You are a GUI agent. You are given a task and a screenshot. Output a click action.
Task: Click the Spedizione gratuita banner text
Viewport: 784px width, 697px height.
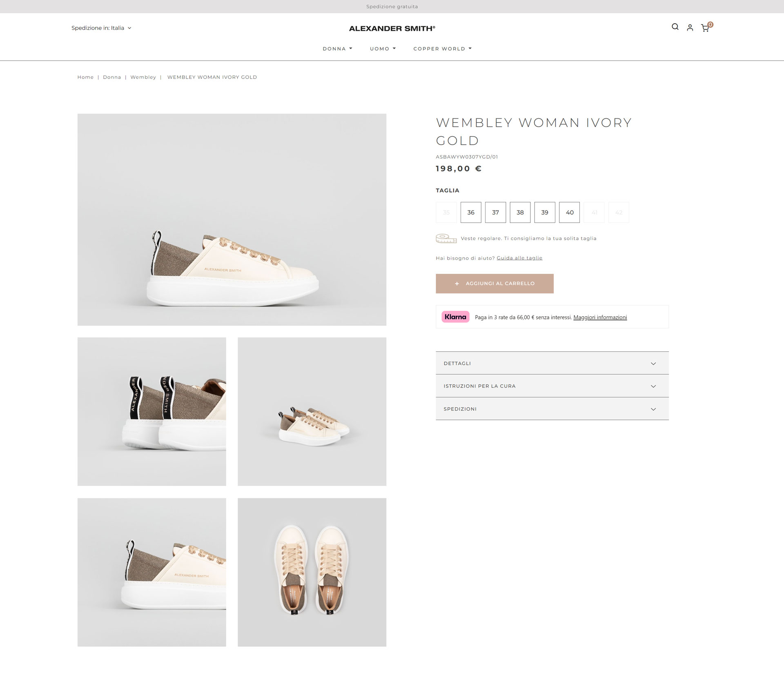392,7
